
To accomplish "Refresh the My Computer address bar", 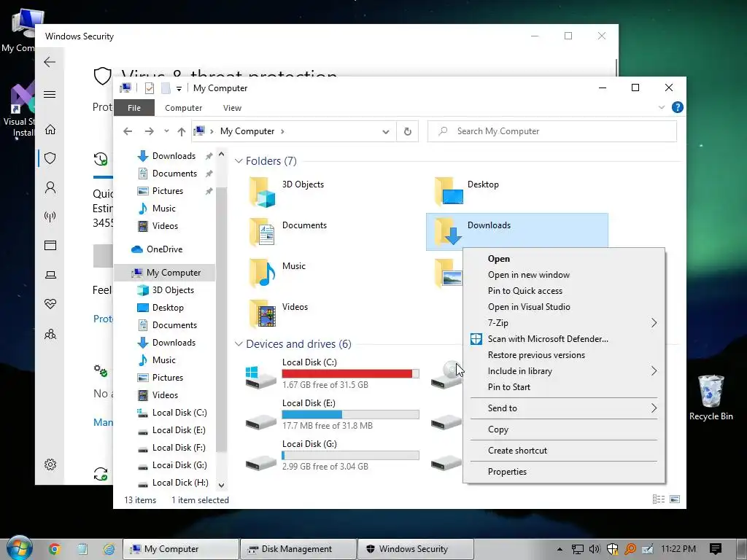I will point(407,131).
